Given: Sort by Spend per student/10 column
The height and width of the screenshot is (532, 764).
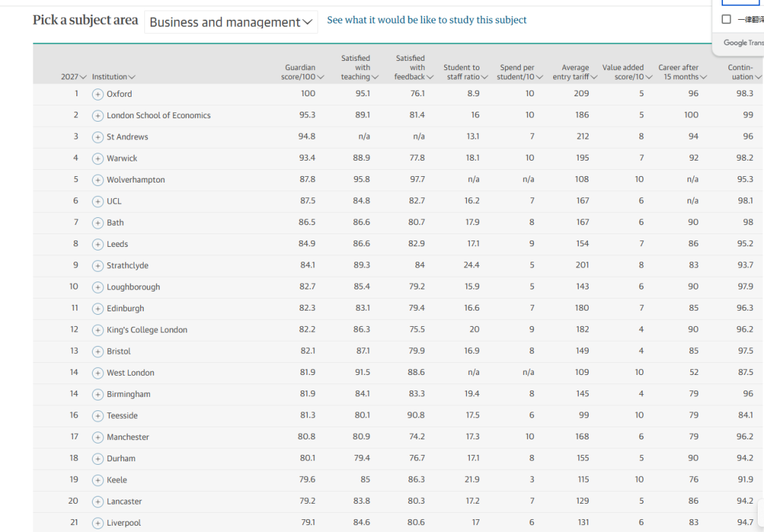Looking at the screenshot, I should click(x=521, y=72).
